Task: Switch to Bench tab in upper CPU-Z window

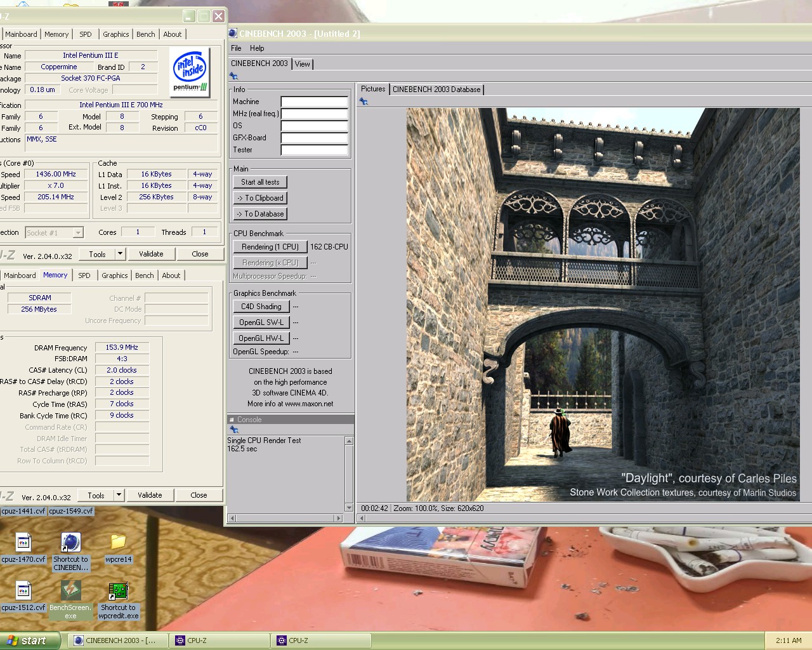Action: tap(146, 34)
